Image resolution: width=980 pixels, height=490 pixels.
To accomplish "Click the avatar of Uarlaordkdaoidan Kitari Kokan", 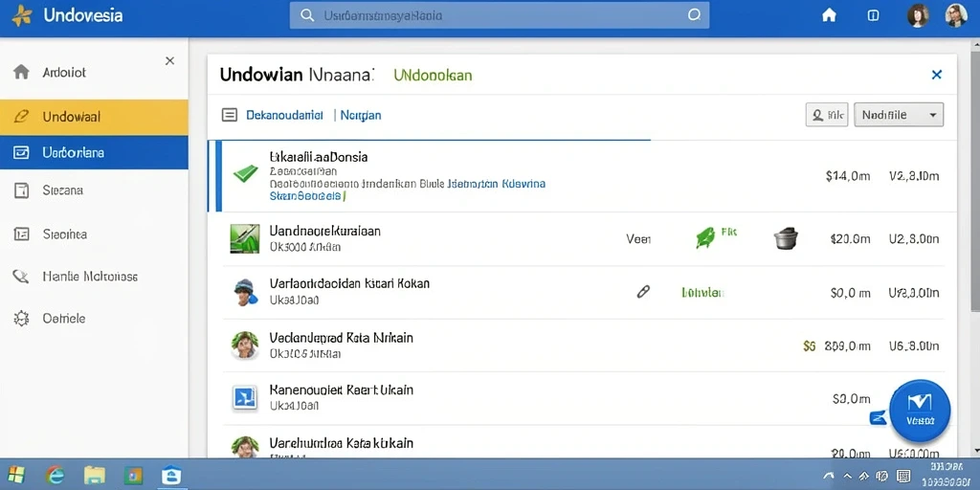I will click(x=245, y=292).
